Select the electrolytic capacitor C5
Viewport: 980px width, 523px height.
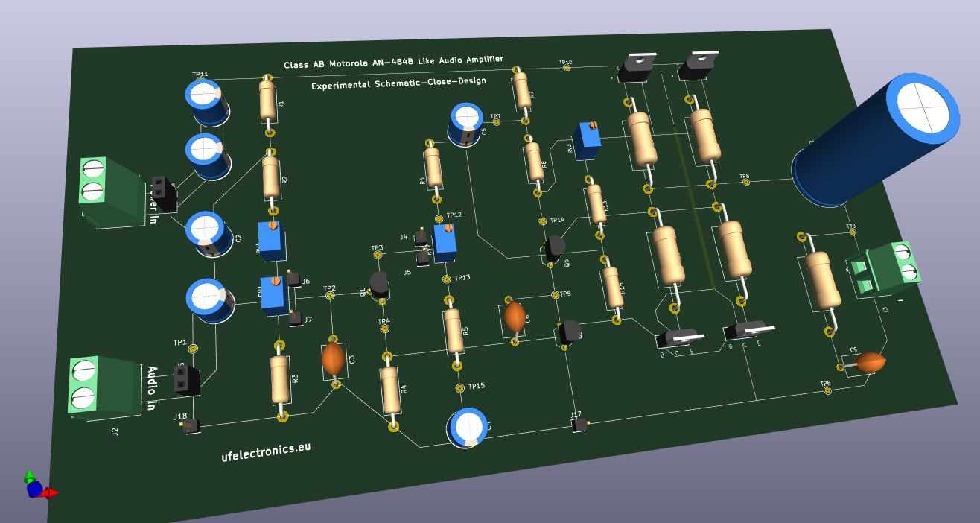pyautogui.click(x=467, y=124)
